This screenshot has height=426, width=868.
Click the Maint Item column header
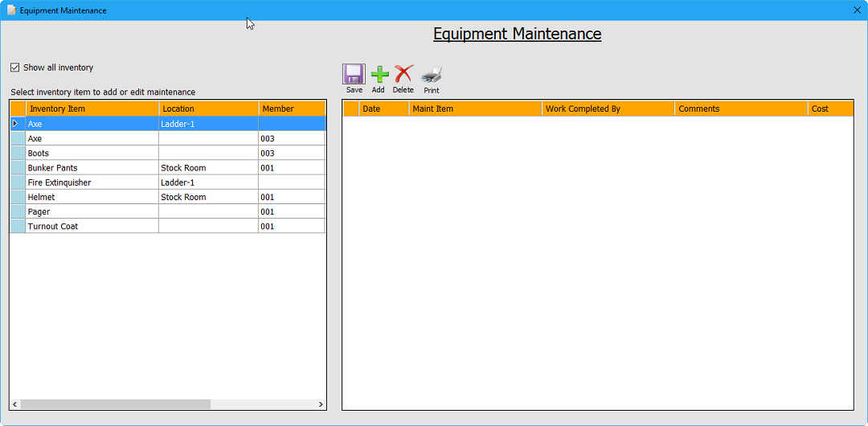coord(474,109)
